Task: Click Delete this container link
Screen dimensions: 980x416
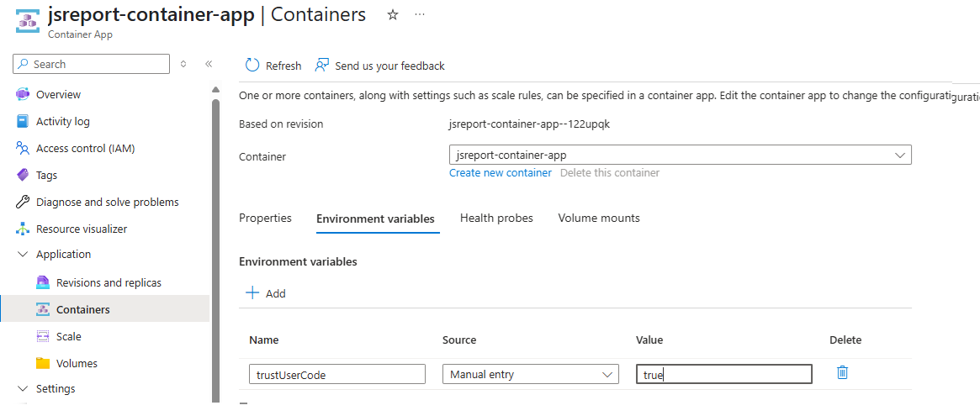Action: coord(609,172)
